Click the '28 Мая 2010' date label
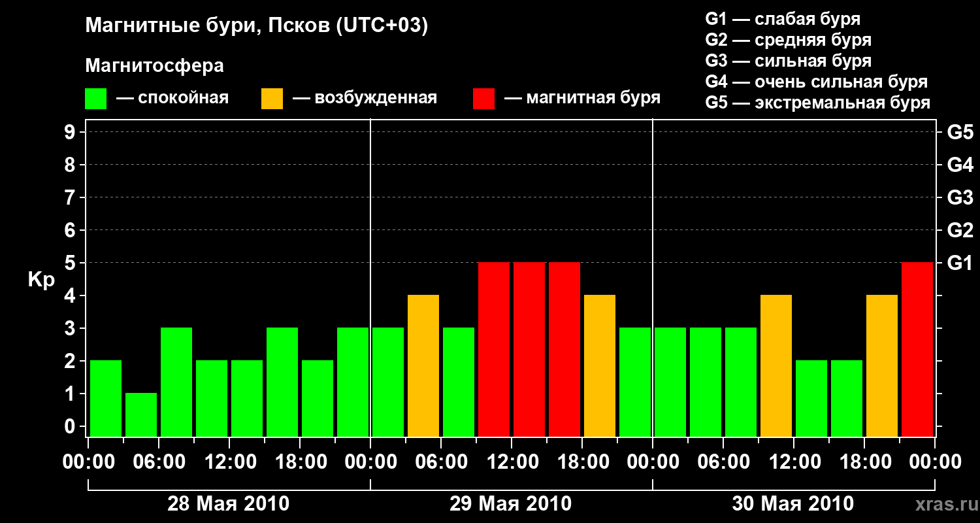The width and height of the screenshot is (980, 523). [229, 504]
